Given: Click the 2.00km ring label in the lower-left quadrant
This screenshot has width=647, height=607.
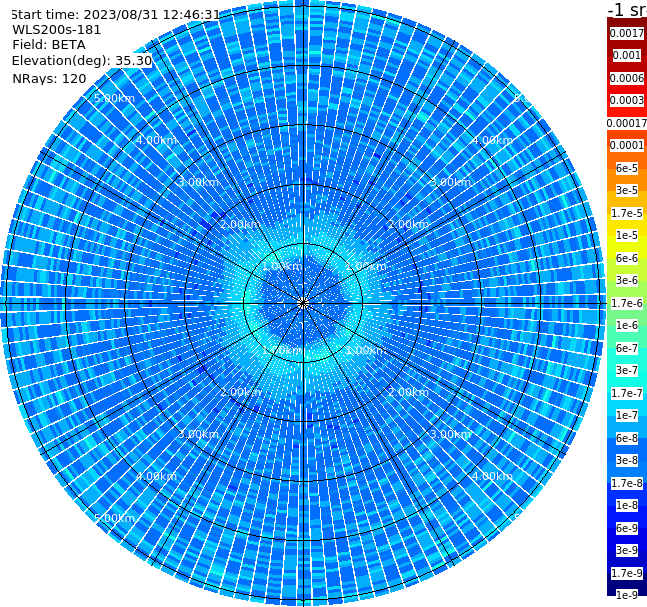Looking at the screenshot, I should 240,392.
